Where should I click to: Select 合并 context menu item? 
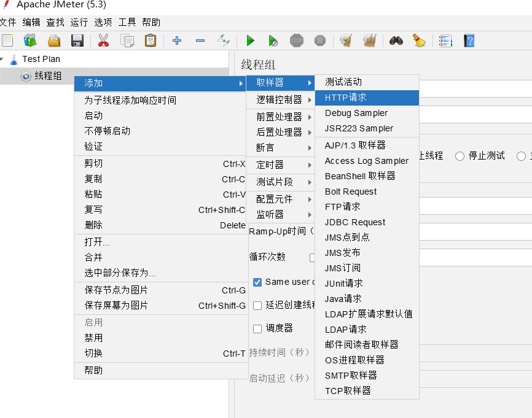click(x=162, y=258)
